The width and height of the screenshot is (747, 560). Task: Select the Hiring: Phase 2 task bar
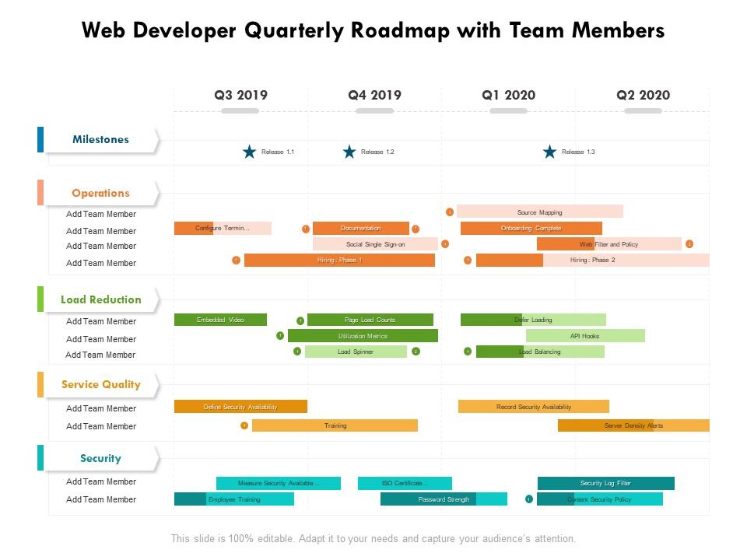593,260
